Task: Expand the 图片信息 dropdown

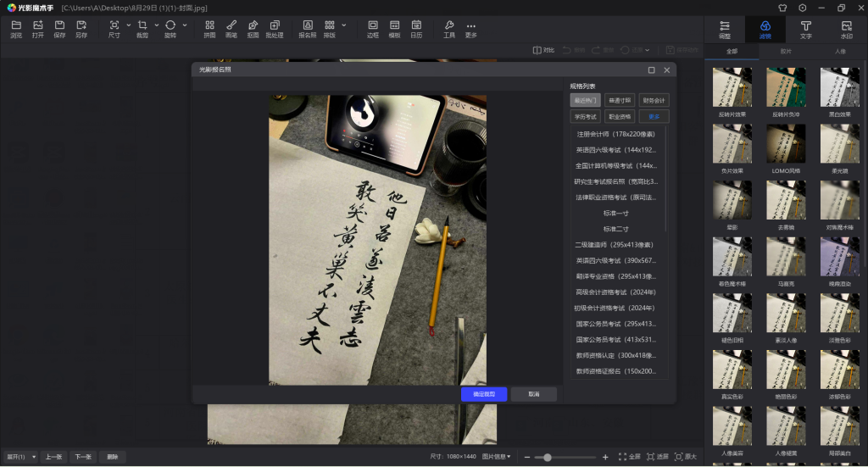Action: [x=497, y=457]
